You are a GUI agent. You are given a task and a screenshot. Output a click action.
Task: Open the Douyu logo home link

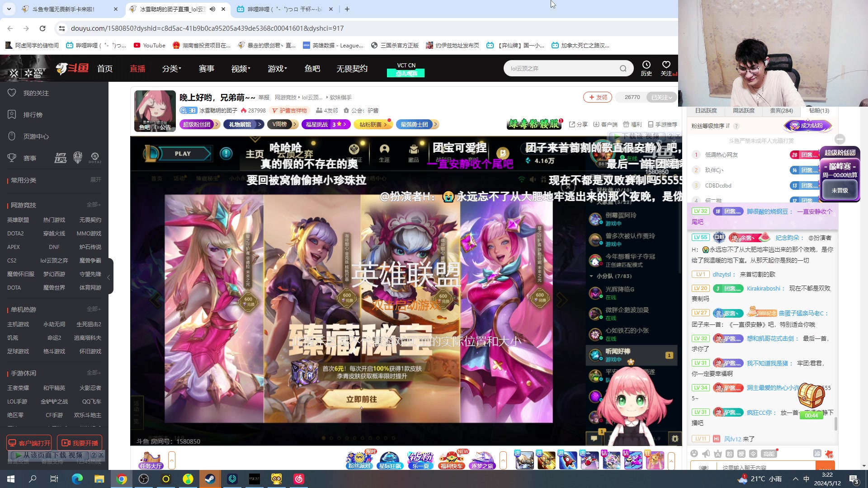(72, 68)
